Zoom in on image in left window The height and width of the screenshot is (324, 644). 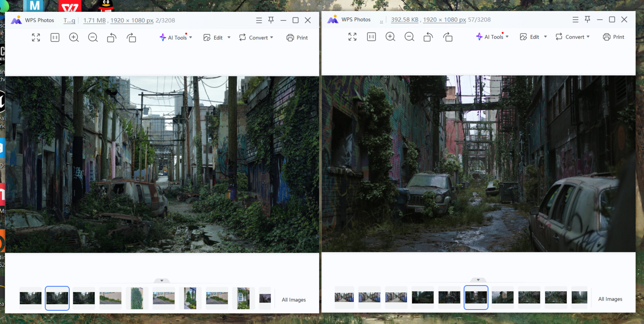[74, 37]
